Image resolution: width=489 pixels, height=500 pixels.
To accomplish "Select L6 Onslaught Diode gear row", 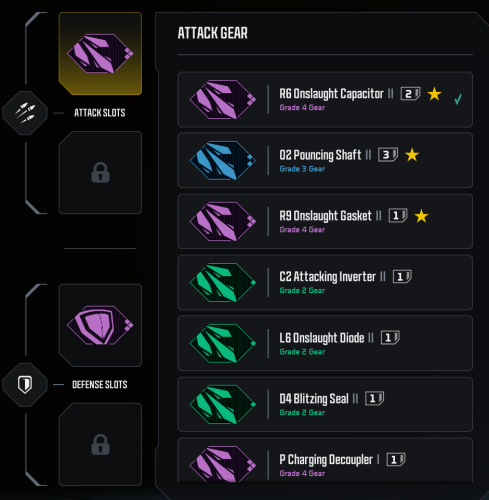I will click(325, 343).
